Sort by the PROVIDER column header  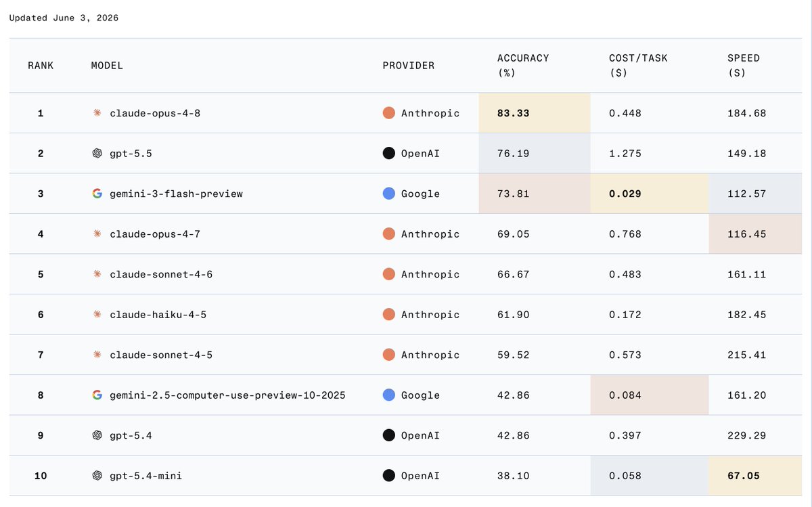pyautogui.click(x=409, y=66)
